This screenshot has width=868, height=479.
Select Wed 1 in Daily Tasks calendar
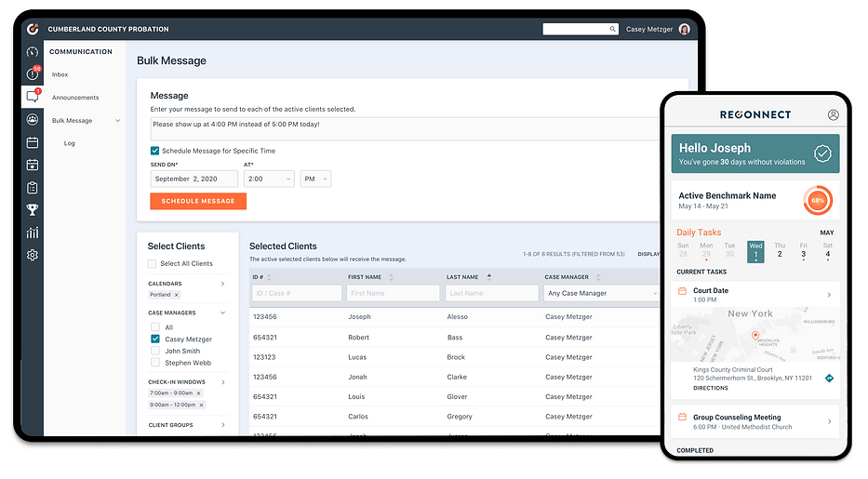(x=755, y=252)
